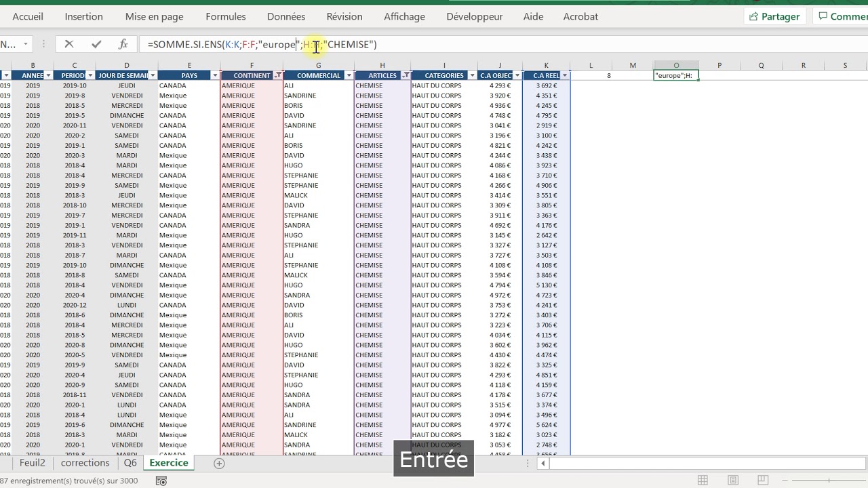
Task: Click the 4 977 € cell in C.A OBJECT
Action: point(500,425)
